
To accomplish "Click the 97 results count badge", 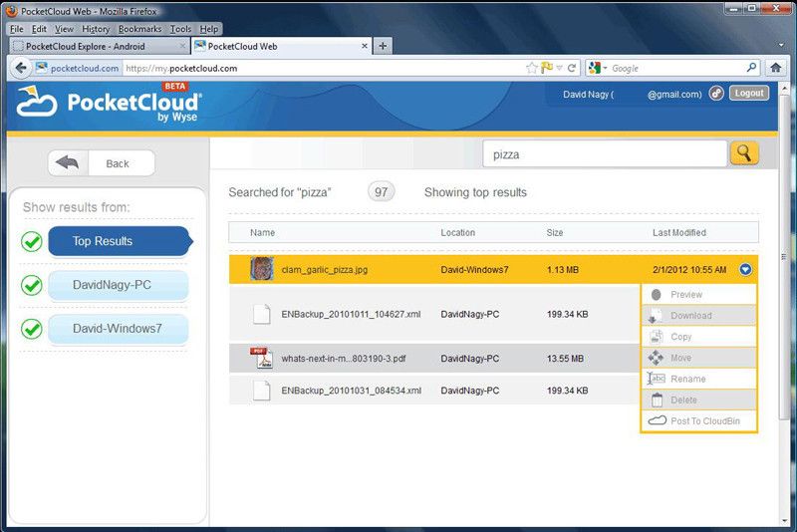I will 382,192.
